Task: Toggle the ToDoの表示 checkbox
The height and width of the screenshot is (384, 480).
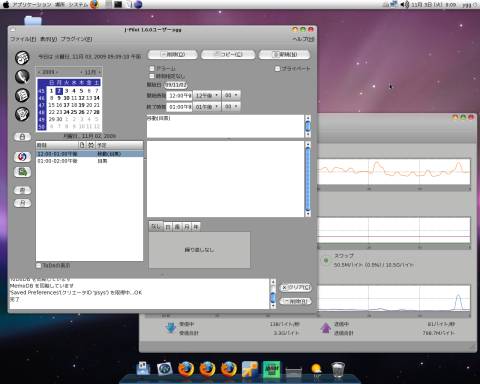Action: pos(39,265)
